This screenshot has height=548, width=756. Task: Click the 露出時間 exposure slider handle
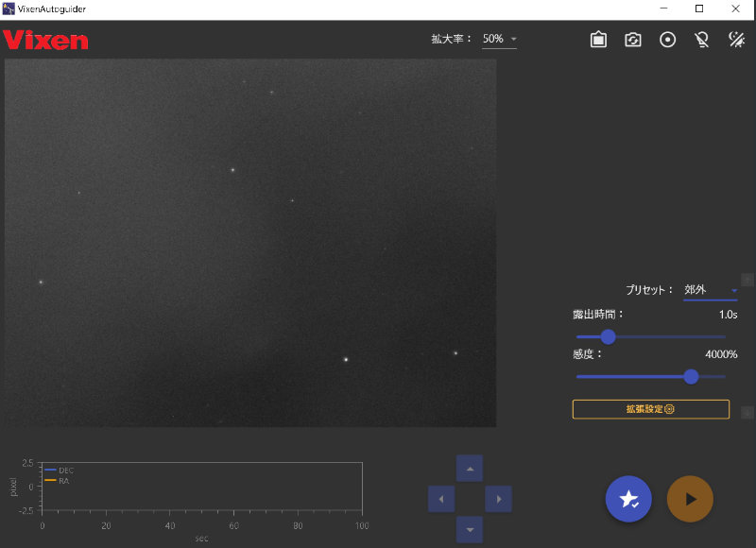pyautogui.click(x=608, y=336)
